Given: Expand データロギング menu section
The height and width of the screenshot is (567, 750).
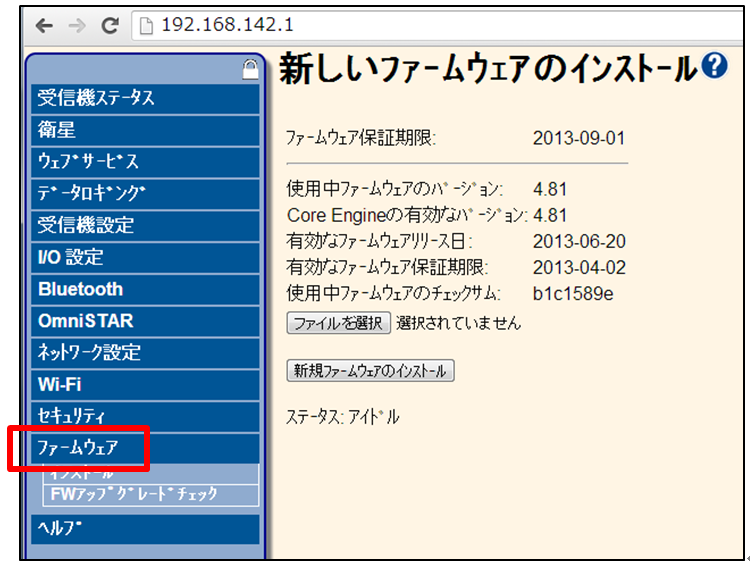Looking at the screenshot, I should (145, 194).
